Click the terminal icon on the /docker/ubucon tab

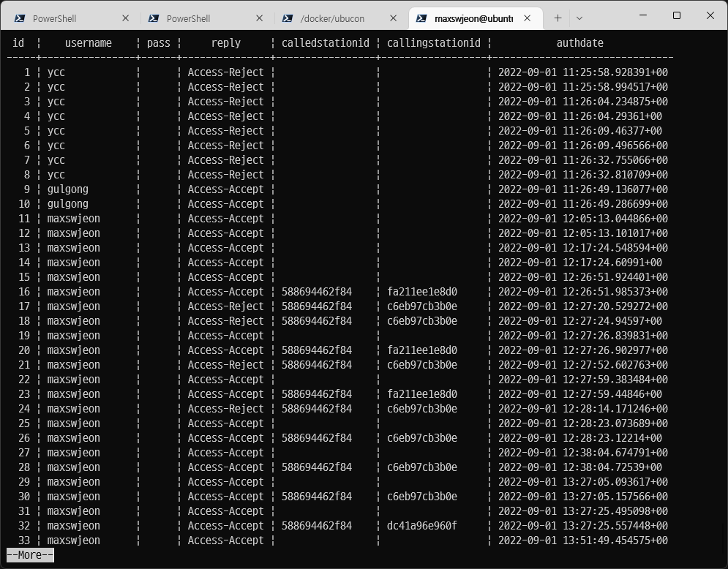coord(288,18)
